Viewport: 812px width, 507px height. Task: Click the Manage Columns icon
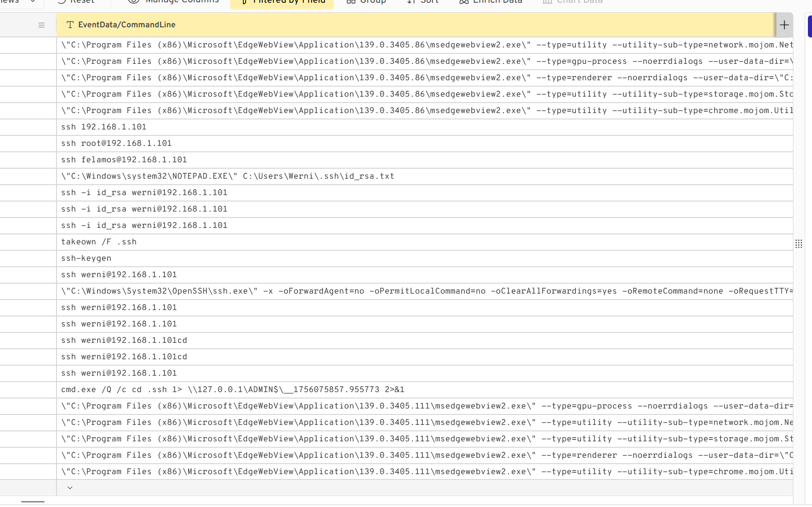coord(133,2)
